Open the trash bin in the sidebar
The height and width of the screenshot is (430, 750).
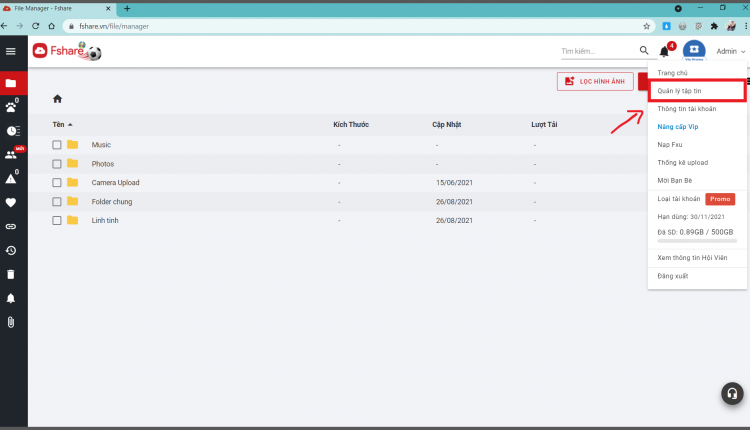pos(11,275)
